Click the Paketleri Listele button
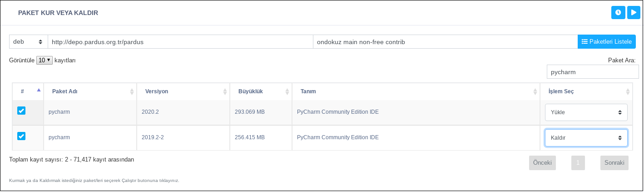The width and height of the screenshot is (644, 192). (606, 42)
